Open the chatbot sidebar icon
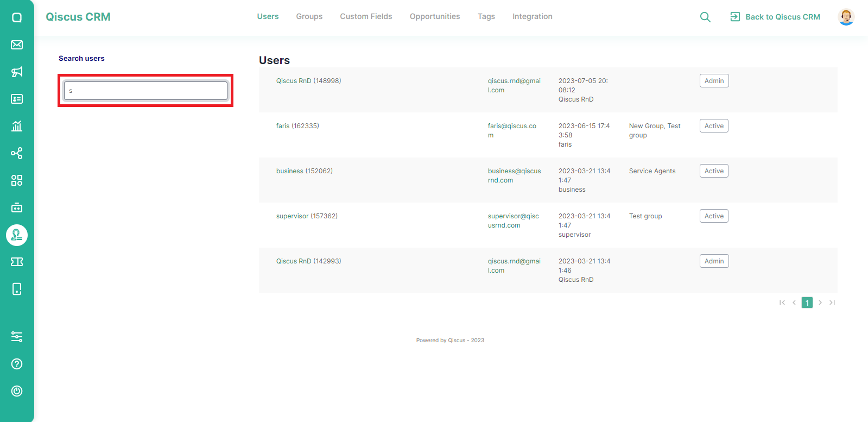This screenshot has width=868, height=422. (x=17, y=207)
